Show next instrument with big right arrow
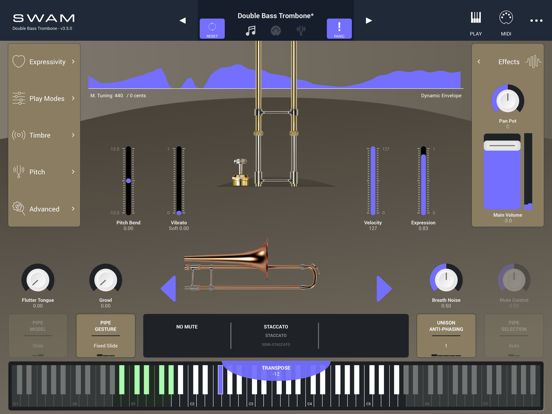This screenshot has width=552, height=414. [384, 289]
